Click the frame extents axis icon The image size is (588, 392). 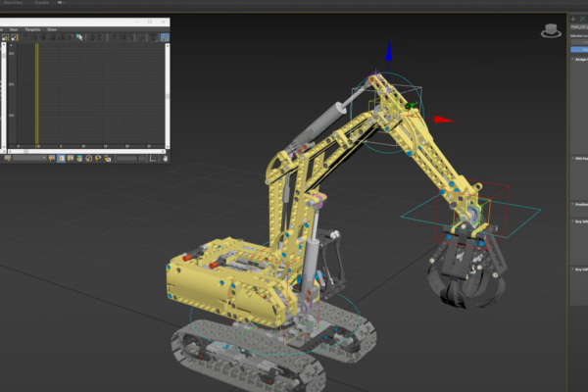click(153, 159)
